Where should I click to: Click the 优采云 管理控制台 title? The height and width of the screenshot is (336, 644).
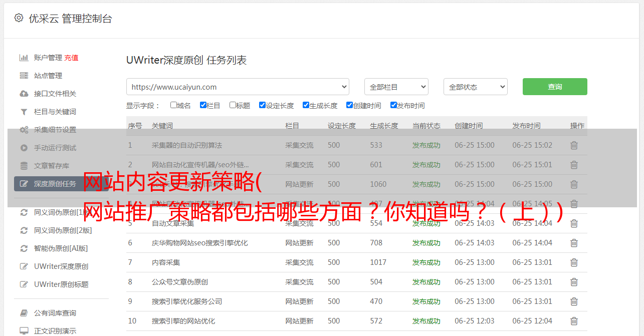pos(71,19)
